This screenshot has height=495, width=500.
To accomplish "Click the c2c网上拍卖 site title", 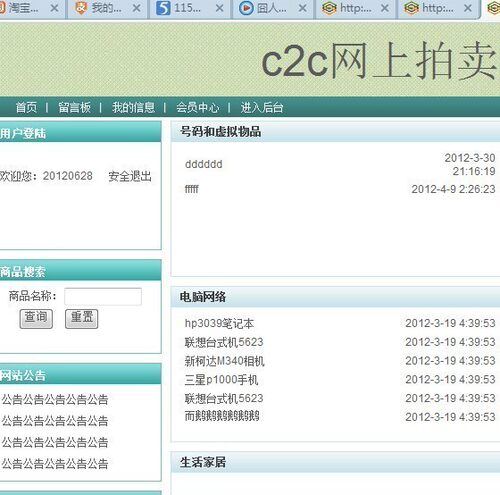I will (379, 61).
